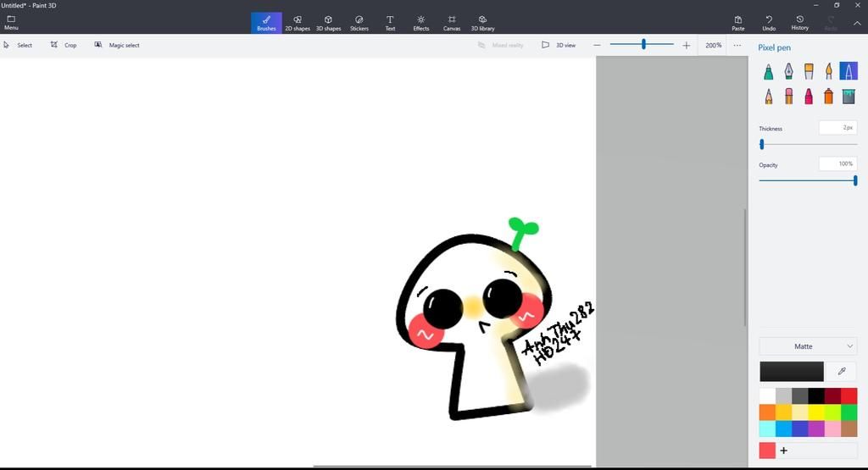The width and height of the screenshot is (868, 470).
Task: Choose the indigo color swatch
Action: pyautogui.click(x=800, y=429)
